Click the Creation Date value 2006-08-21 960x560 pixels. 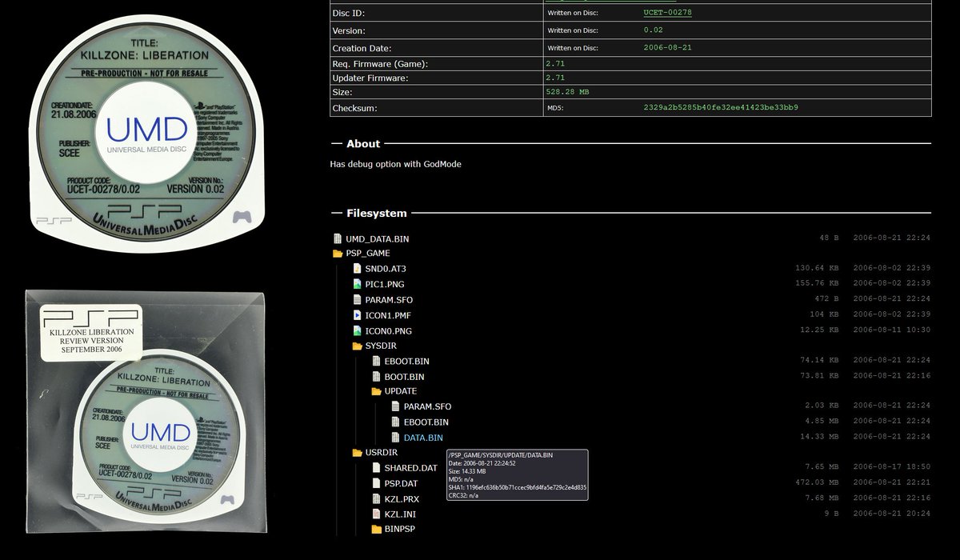667,48
